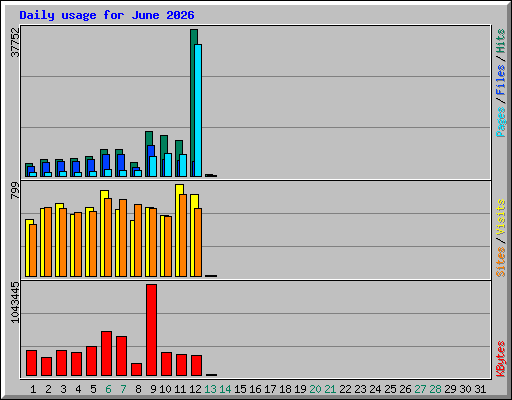Click green weekend day label 20
This screenshot has height=400, width=512.
click(x=315, y=389)
